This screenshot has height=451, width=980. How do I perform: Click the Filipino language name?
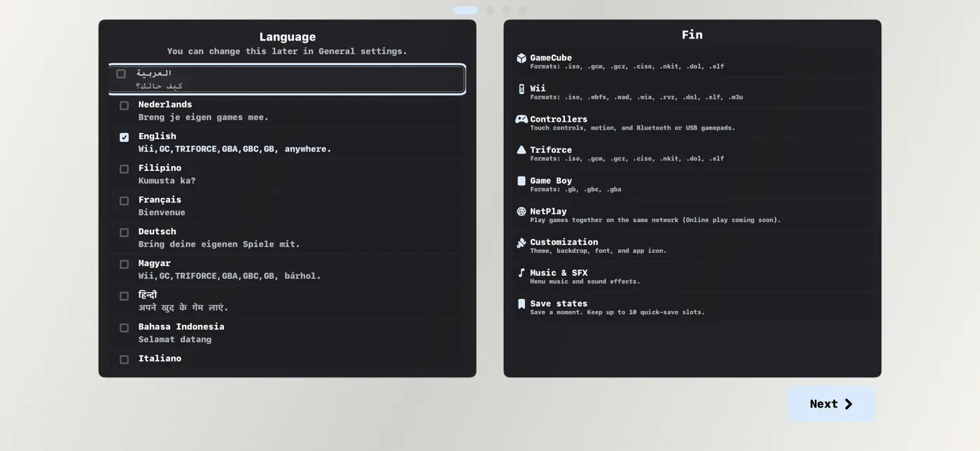pyautogui.click(x=160, y=168)
